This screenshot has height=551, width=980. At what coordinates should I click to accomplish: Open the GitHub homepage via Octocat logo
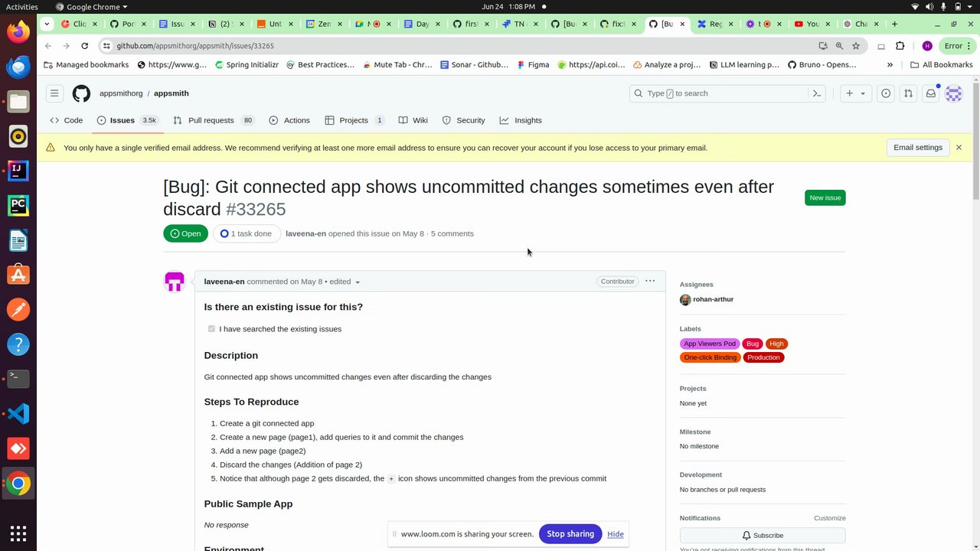click(x=81, y=93)
